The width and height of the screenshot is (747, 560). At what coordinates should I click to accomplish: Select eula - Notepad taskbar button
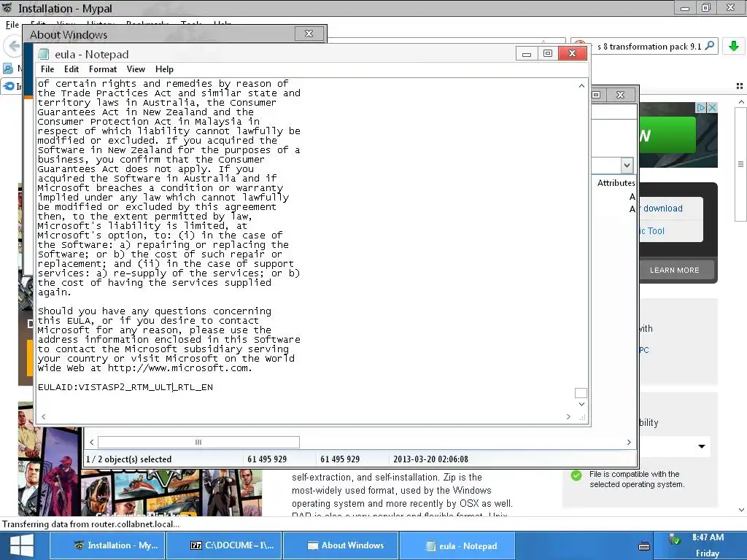pos(457,545)
